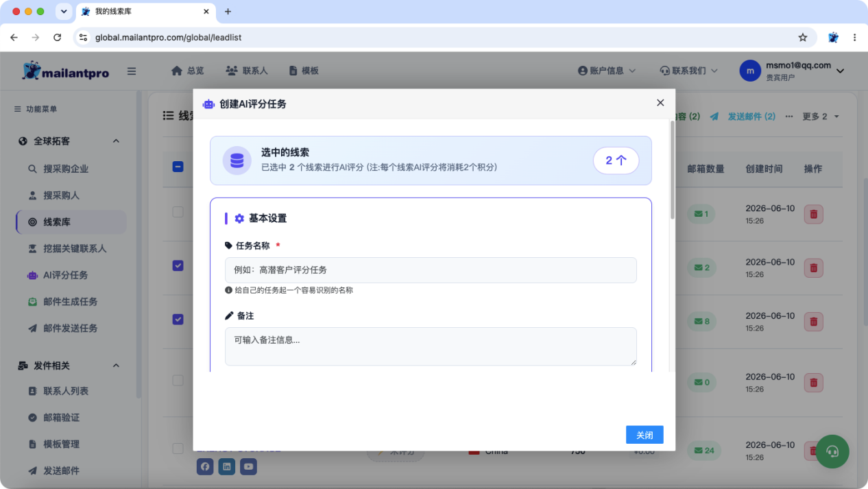
Task: Select 线索库 in sidebar
Action: click(71, 222)
